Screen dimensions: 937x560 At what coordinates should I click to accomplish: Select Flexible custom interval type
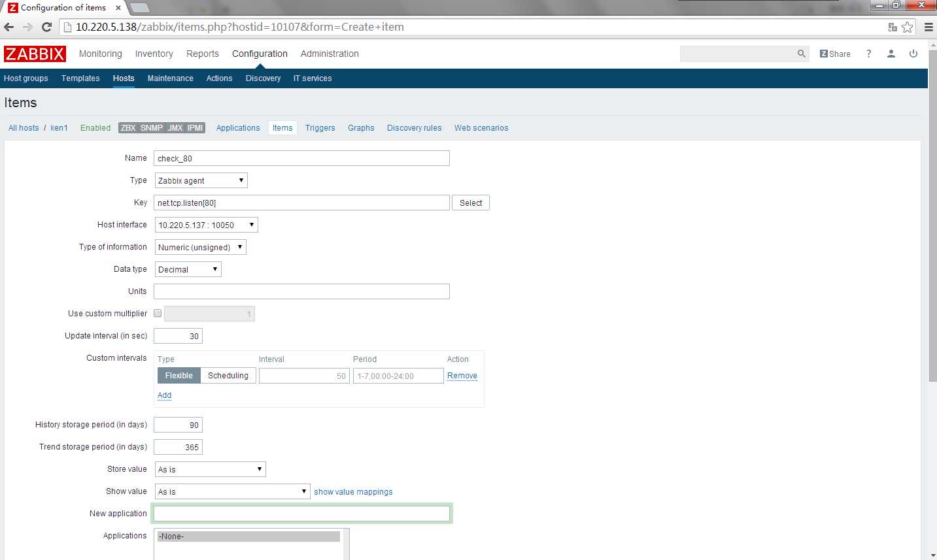point(179,376)
